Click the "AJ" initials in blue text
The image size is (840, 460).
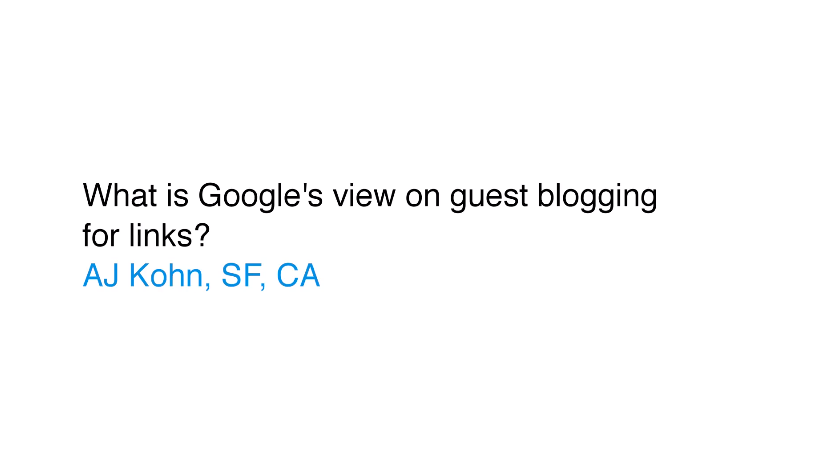tap(101, 276)
